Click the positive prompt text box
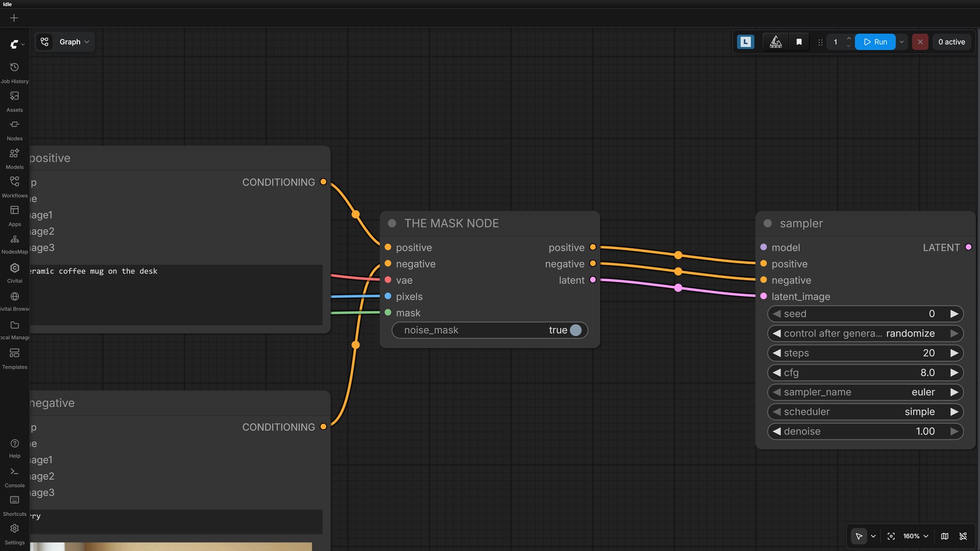Image resolution: width=980 pixels, height=551 pixels. 176,295
